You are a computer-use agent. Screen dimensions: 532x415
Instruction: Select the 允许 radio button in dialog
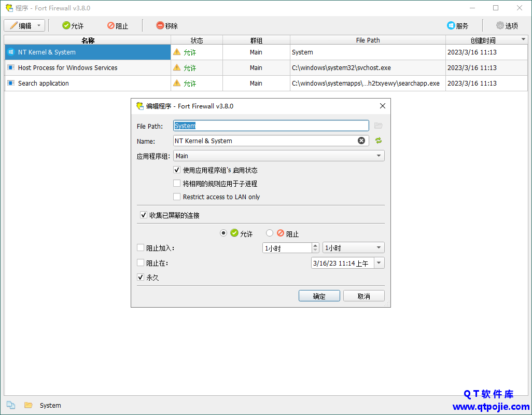click(x=223, y=233)
